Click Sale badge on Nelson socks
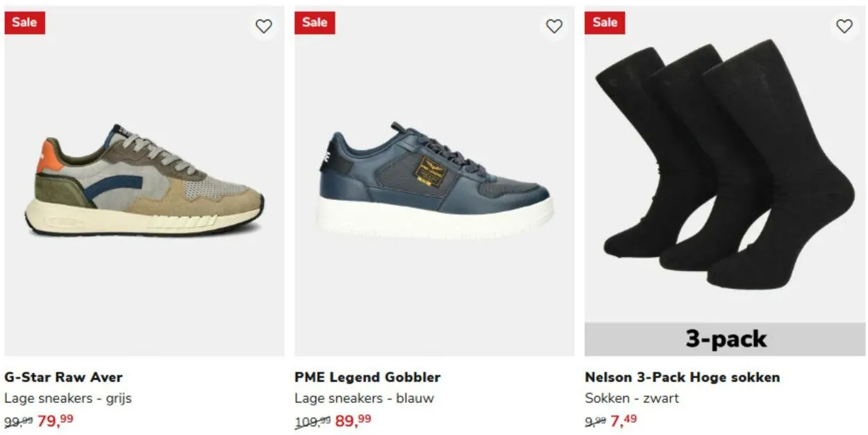Viewport: 868px width, 435px height. click(605, 22)
